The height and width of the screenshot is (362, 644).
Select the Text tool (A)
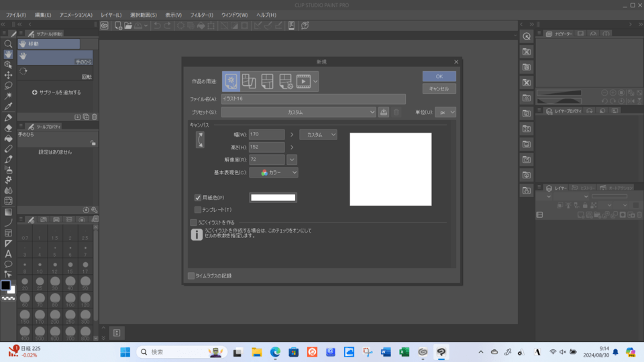[x=8, y=254]
